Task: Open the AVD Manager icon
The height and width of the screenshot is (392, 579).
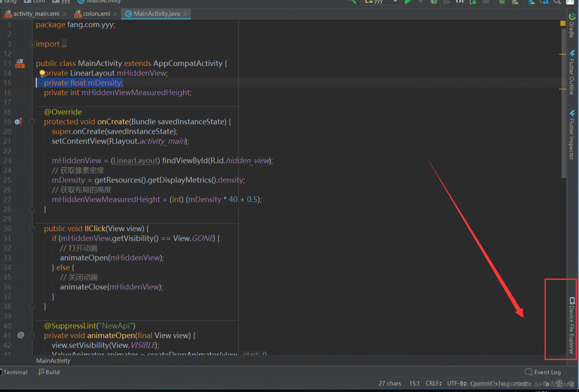Action: (515, 2)
